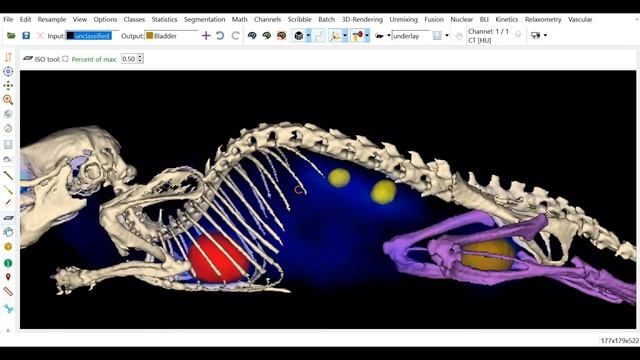640x360 pixels.
Task: Click the staircase icon beside the cube
Action: coord(319,36)
